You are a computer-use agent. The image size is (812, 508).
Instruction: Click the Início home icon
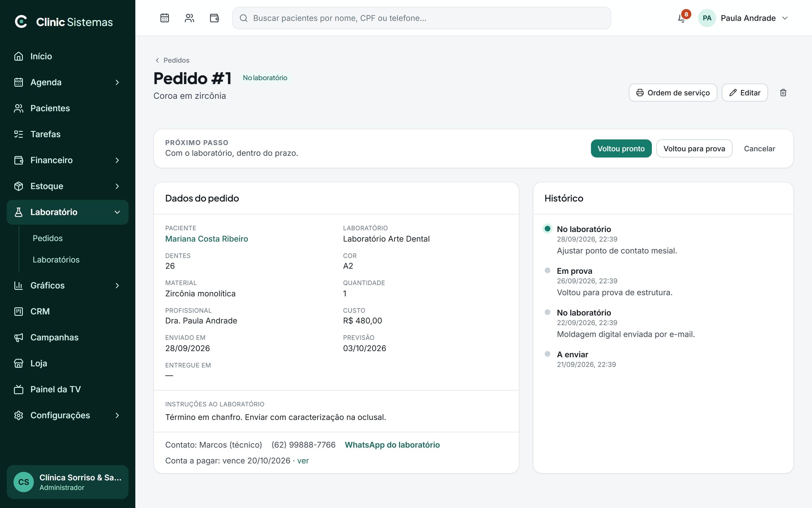pyautogui.click(x=19, y=56)
